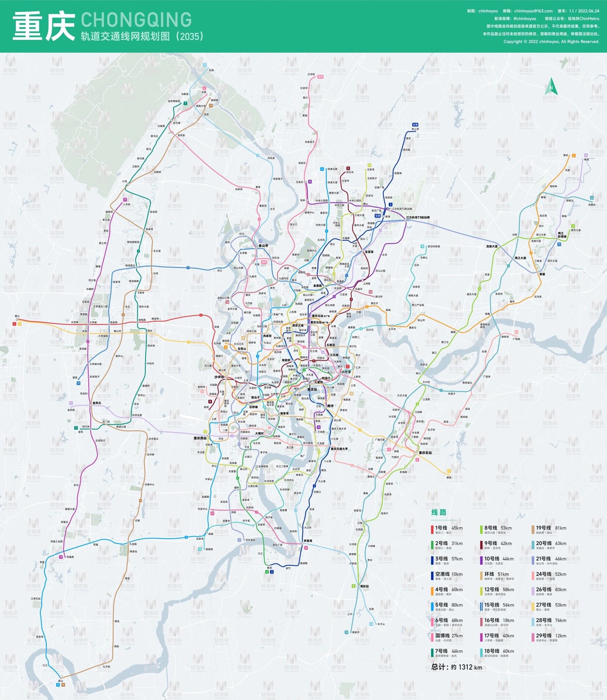Click the Line 20 badge above 龙盛站
Screen dimensions: 607x700
coord(592,198)
